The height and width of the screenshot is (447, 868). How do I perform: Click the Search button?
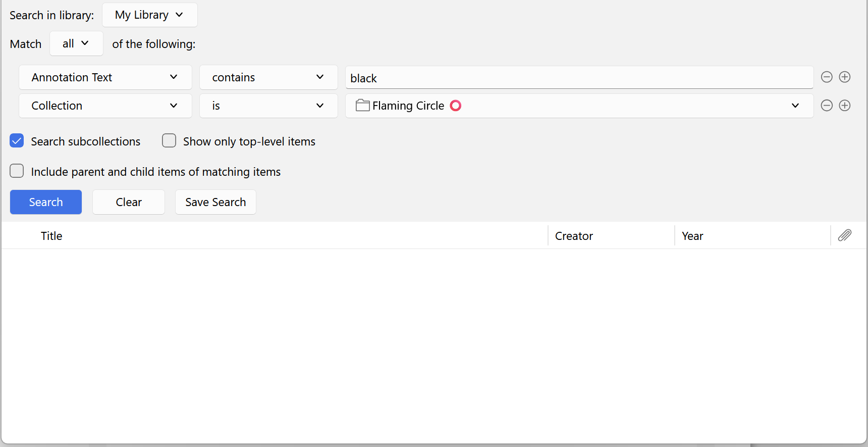click(46, 202)
